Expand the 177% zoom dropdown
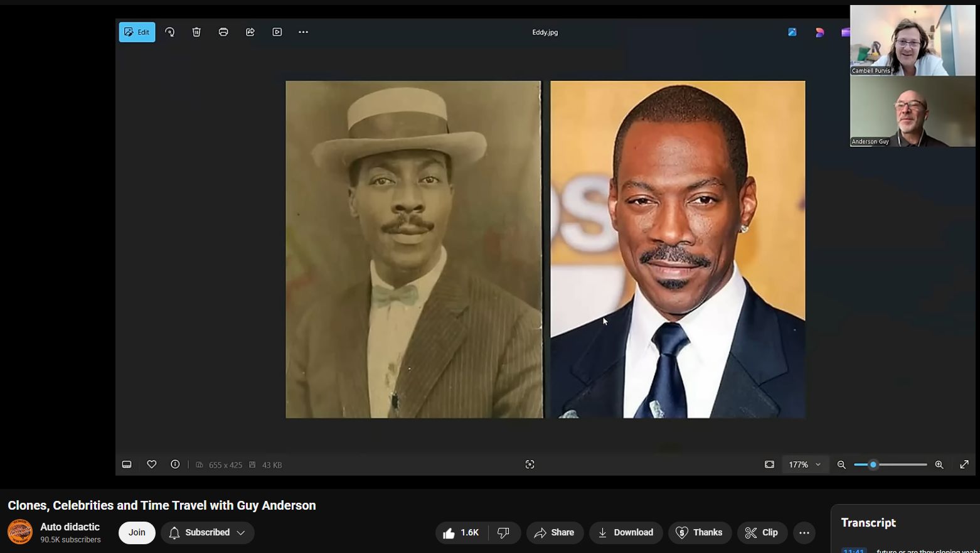 click(x=805, y=464)
